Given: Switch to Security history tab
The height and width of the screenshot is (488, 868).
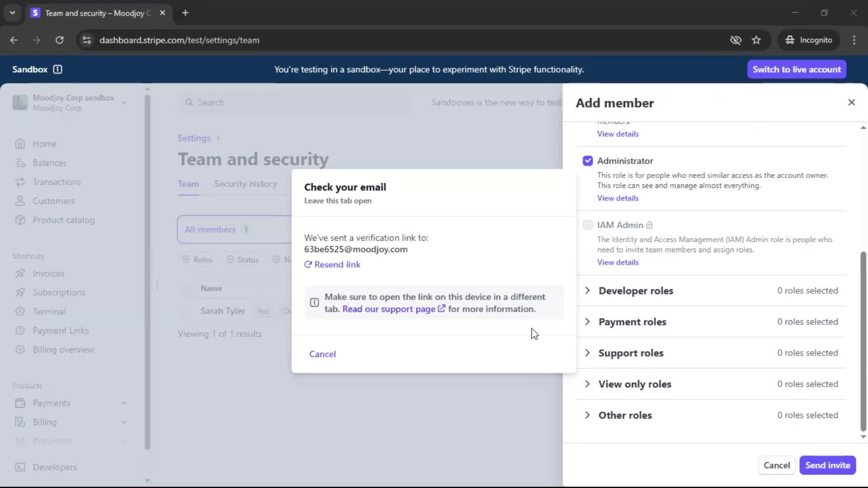Looking at the screenshot, I should (245, 184).
